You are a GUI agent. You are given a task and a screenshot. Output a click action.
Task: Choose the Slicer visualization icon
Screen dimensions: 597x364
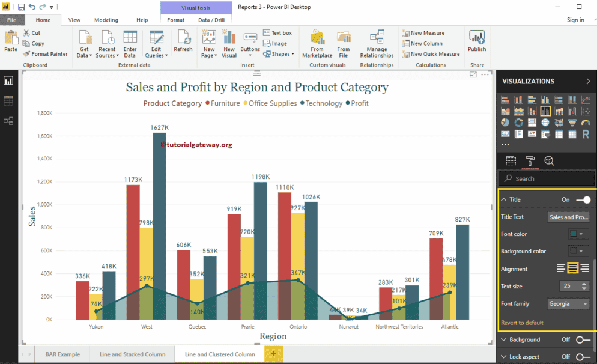[x=545, y=134]
